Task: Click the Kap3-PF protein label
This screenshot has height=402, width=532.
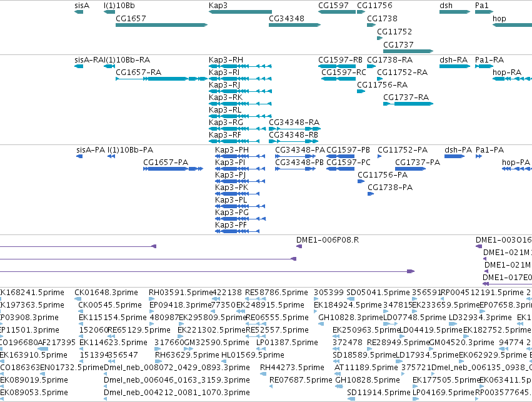Action: click(231, 225)
